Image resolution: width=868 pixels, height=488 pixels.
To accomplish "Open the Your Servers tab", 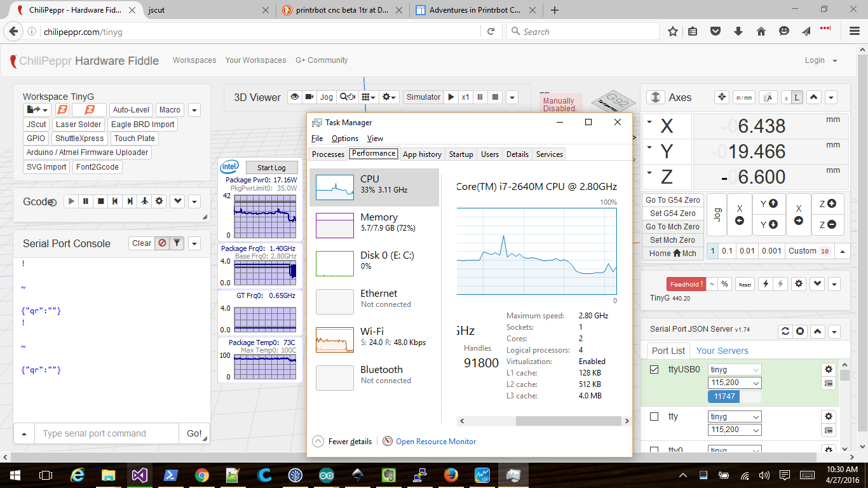I will [722, 351].
